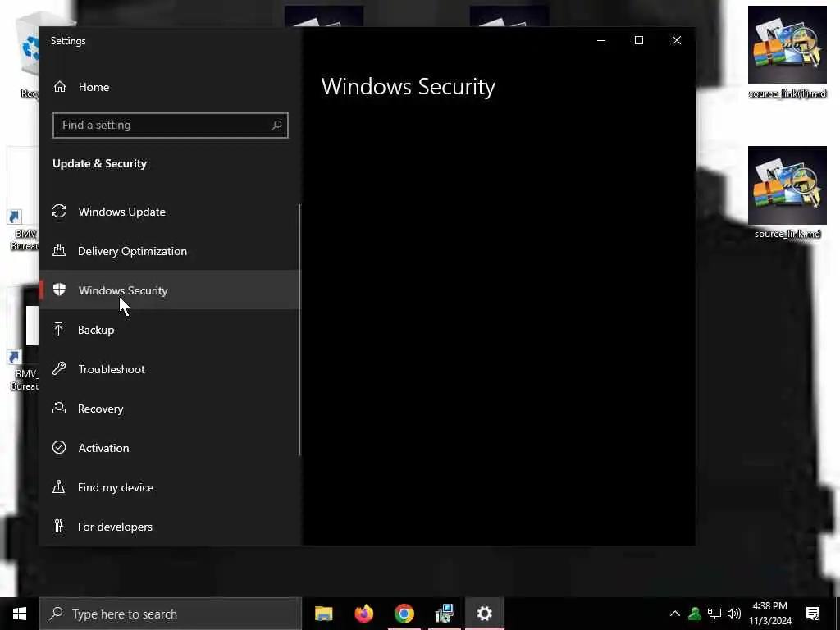Open For developers settings page
The height and width of the screenshot is (630, 840).
point(169,527)
